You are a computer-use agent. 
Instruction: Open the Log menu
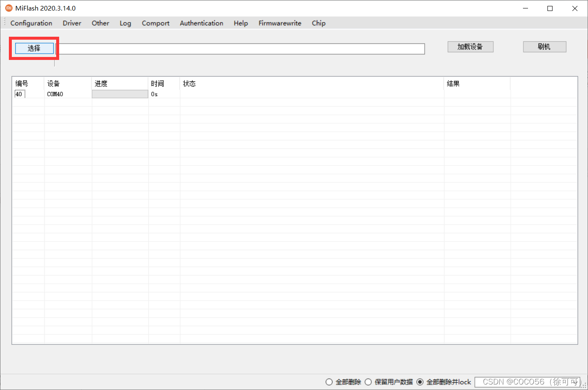tap(125, 23)
